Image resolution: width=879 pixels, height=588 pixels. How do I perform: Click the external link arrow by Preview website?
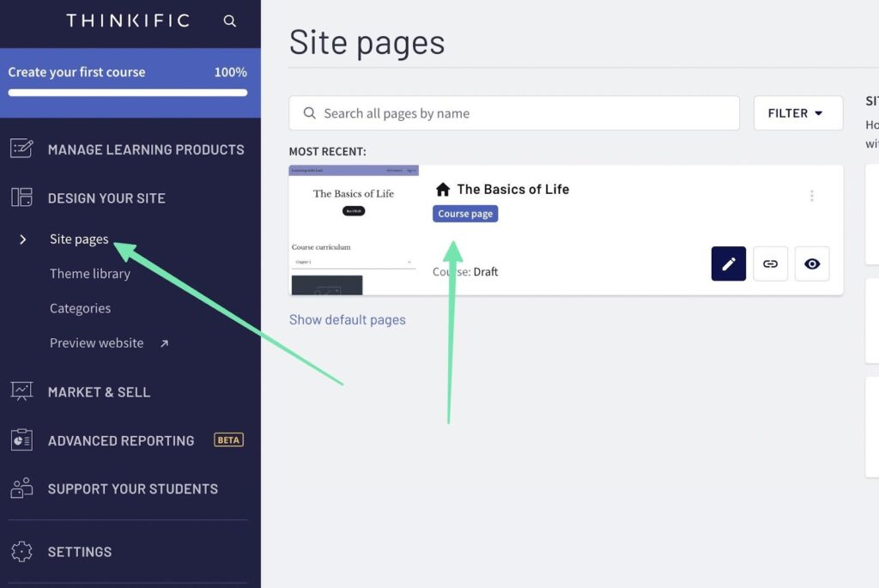point(164,343)
